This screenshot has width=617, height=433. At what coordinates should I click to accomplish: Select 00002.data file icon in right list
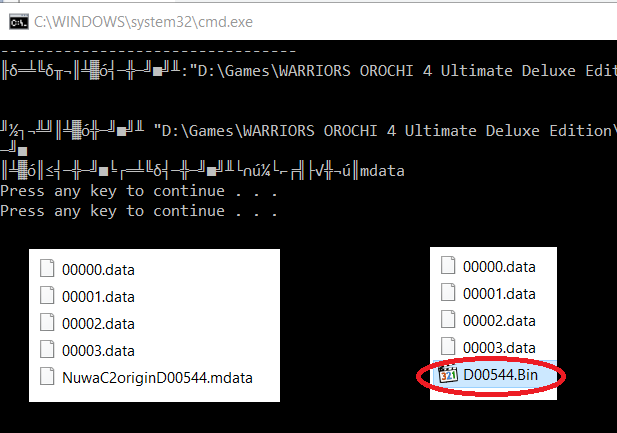pos(448,320)
